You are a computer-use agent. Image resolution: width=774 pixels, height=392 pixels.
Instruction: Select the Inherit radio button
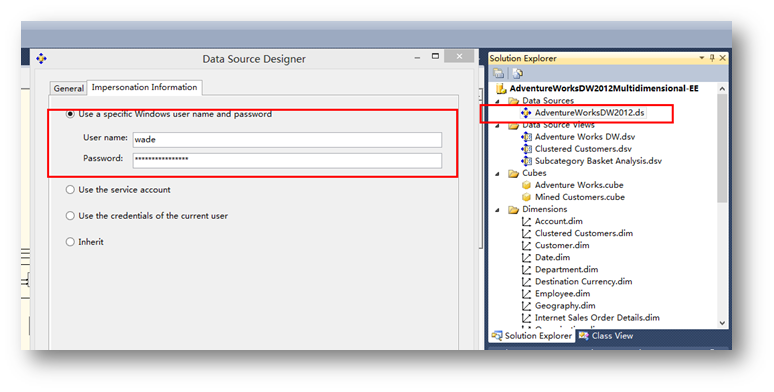(70, 242)
